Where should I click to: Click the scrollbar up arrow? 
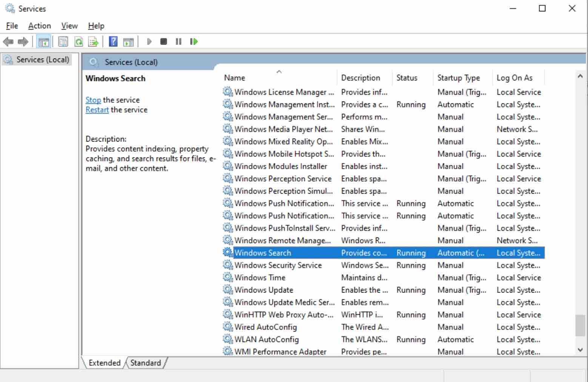(580, 76)
